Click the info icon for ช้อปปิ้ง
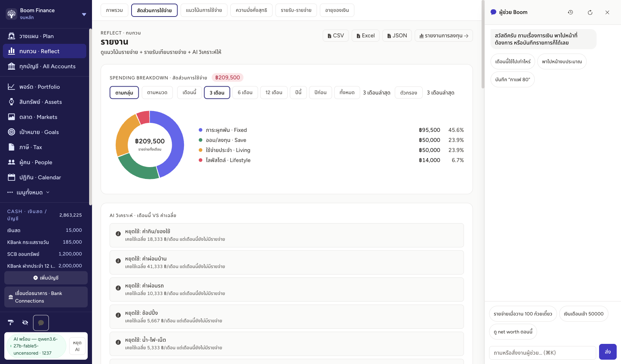Viewport: 621px width, 364px height. [x=118, y=315]
